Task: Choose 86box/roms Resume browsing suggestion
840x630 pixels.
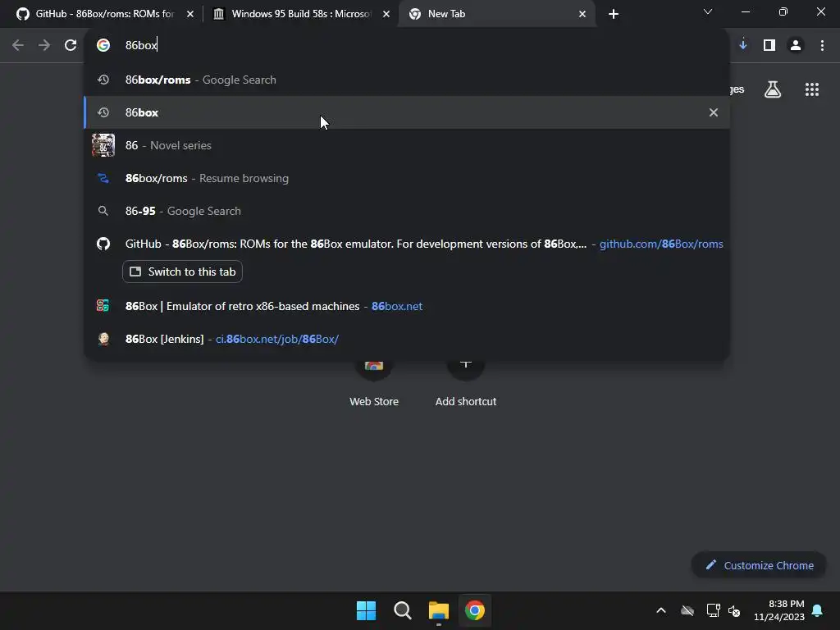Action: (x=407, y=178)
